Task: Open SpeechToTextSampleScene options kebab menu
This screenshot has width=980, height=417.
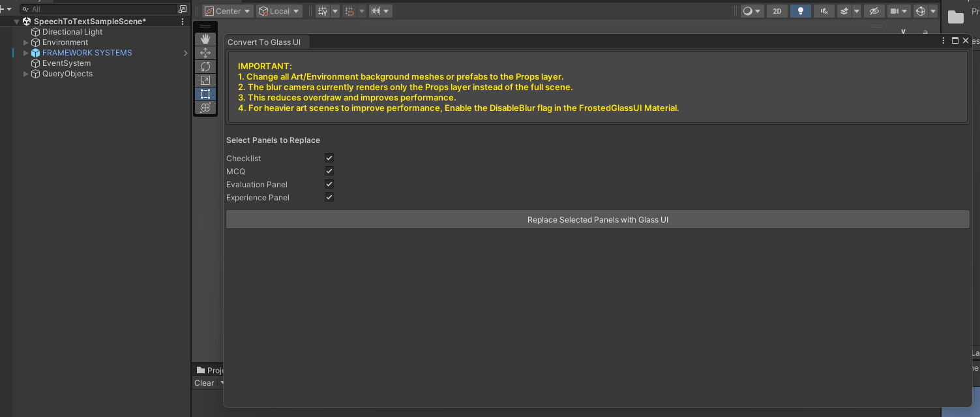Action: (x=183, y=22)
